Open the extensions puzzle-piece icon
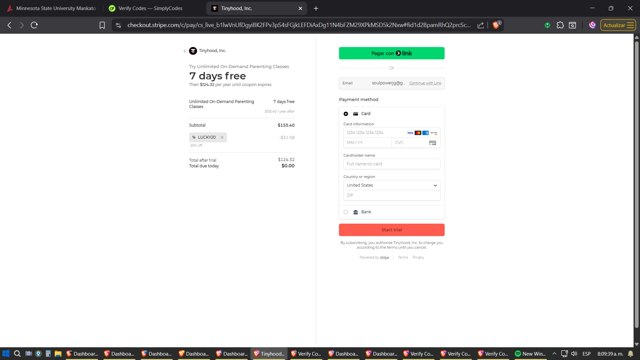 pyautogui.click(x=560, y=25)
